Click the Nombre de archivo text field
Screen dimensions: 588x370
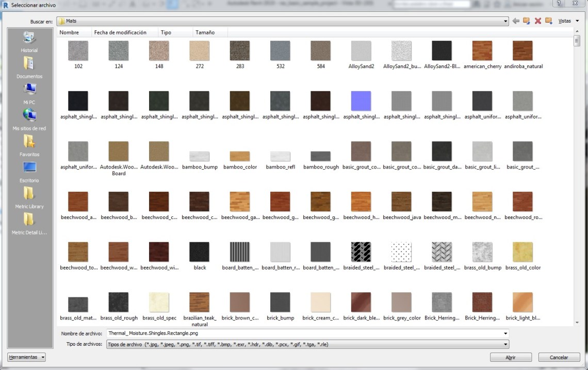304,333
